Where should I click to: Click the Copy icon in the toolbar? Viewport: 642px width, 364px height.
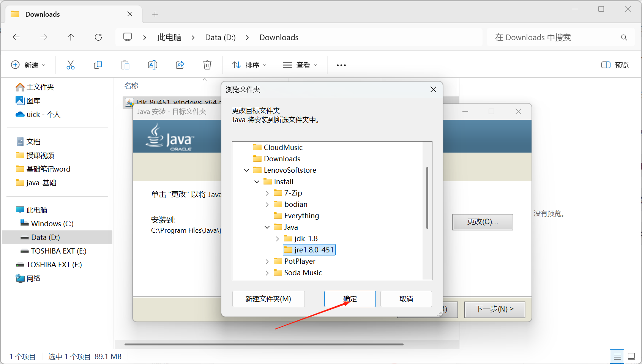point(98,65)
